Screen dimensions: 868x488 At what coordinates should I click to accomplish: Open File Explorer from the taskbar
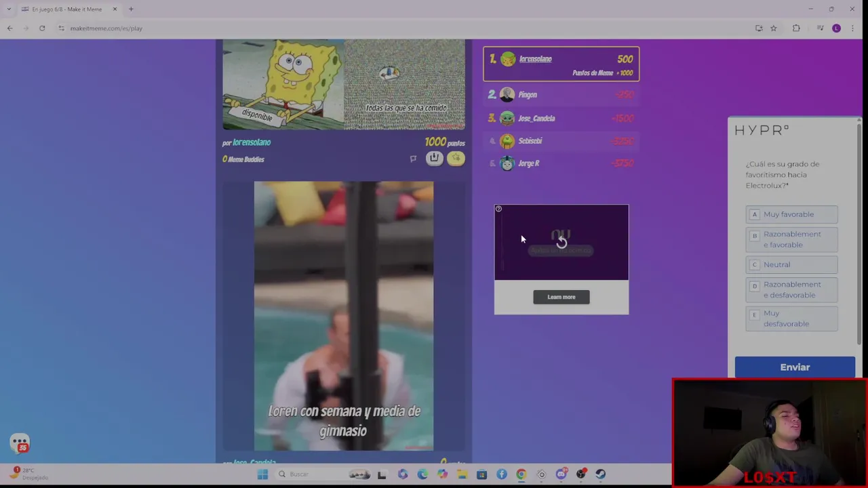(x=462, y=474)
